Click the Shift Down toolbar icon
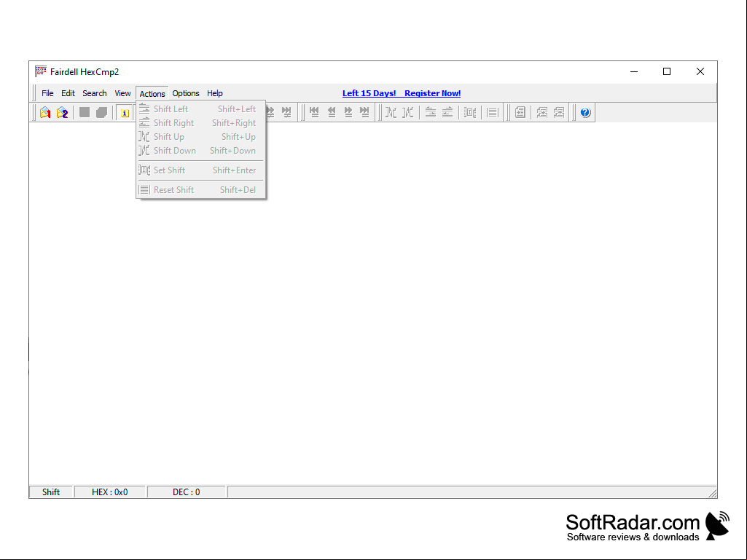 (408, 112)
